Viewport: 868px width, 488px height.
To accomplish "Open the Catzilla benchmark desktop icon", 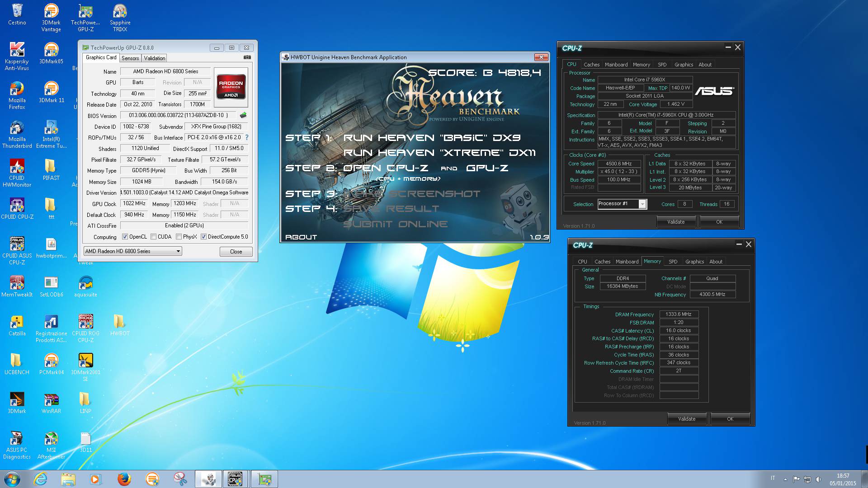I will (17, 325).
